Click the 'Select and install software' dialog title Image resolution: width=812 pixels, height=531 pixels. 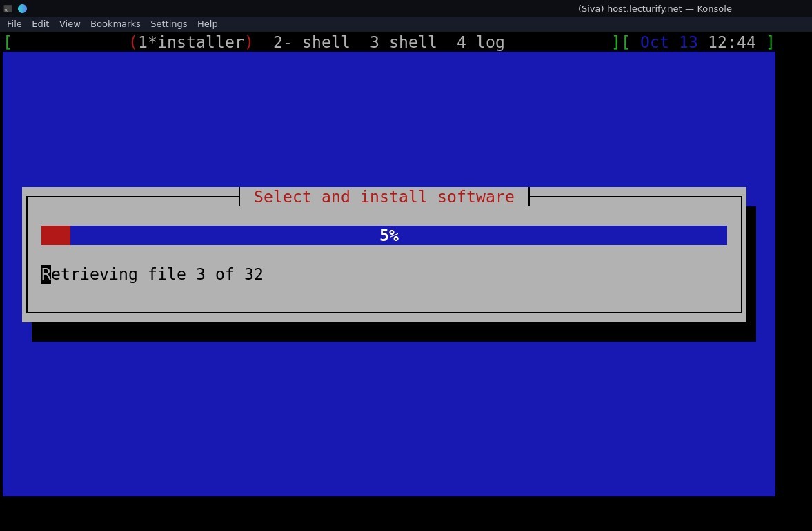[384, 197]
